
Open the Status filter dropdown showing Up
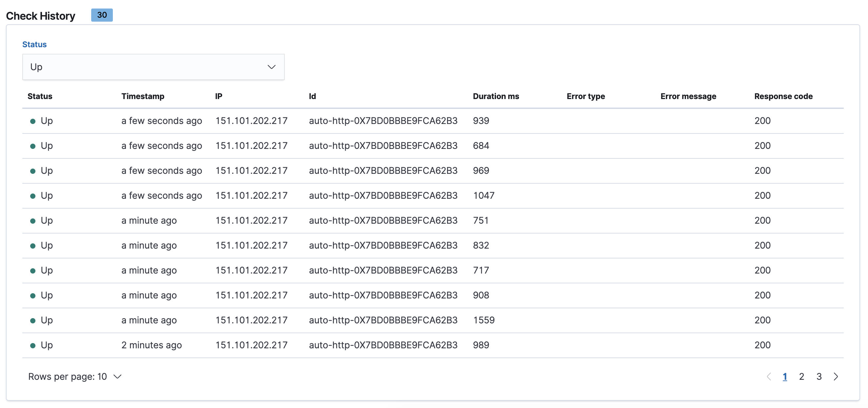click(153, 67)
